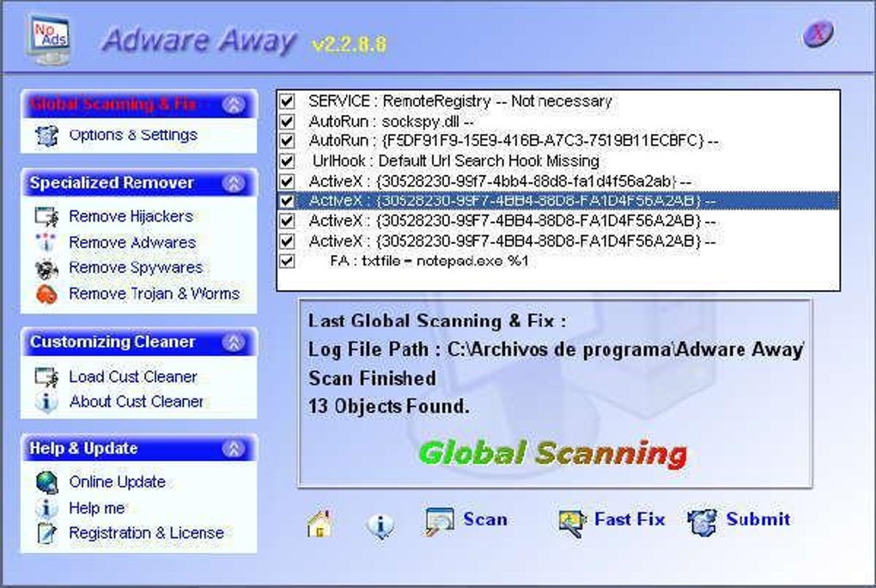Click the Load Cust Cleaner icon
The image size is (876, 588).
pos(46,377)
